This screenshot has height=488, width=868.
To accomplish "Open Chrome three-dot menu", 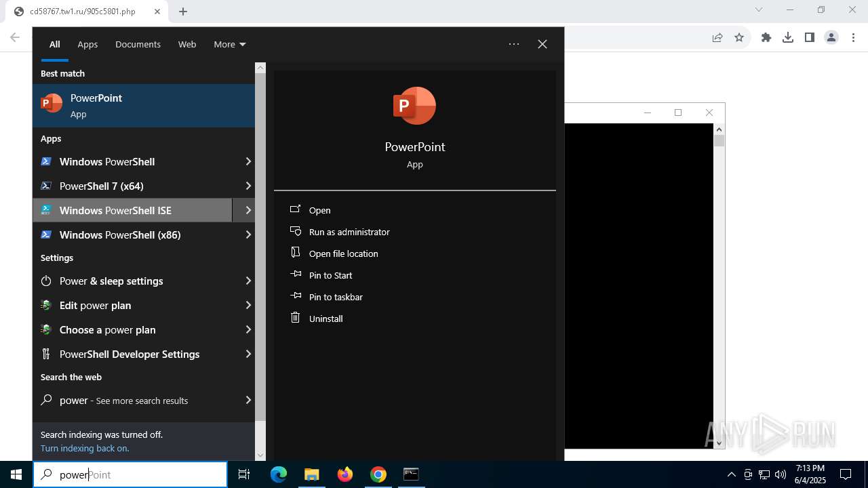I will tap(854, 37).
